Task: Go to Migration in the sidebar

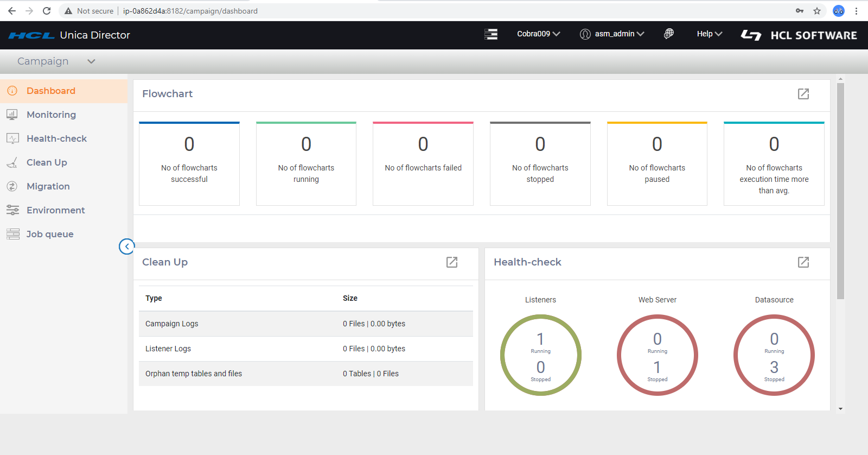Action: point(48,186)
